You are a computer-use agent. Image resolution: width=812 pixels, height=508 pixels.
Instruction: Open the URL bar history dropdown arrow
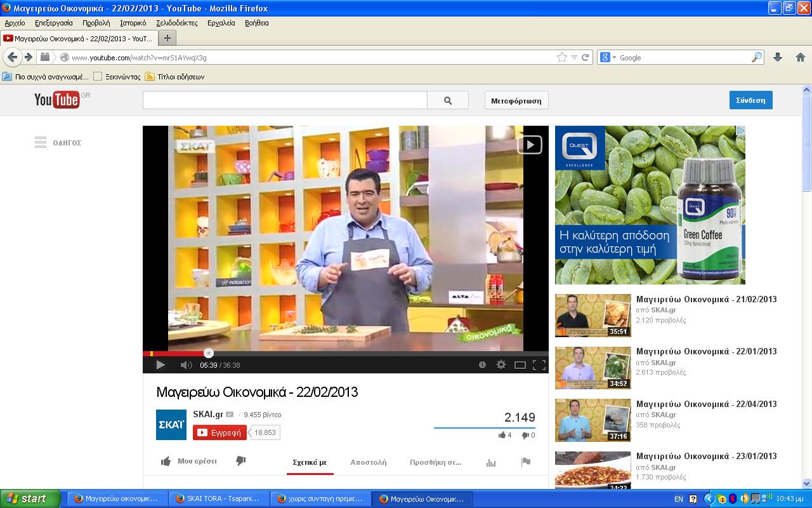point(574,58)
